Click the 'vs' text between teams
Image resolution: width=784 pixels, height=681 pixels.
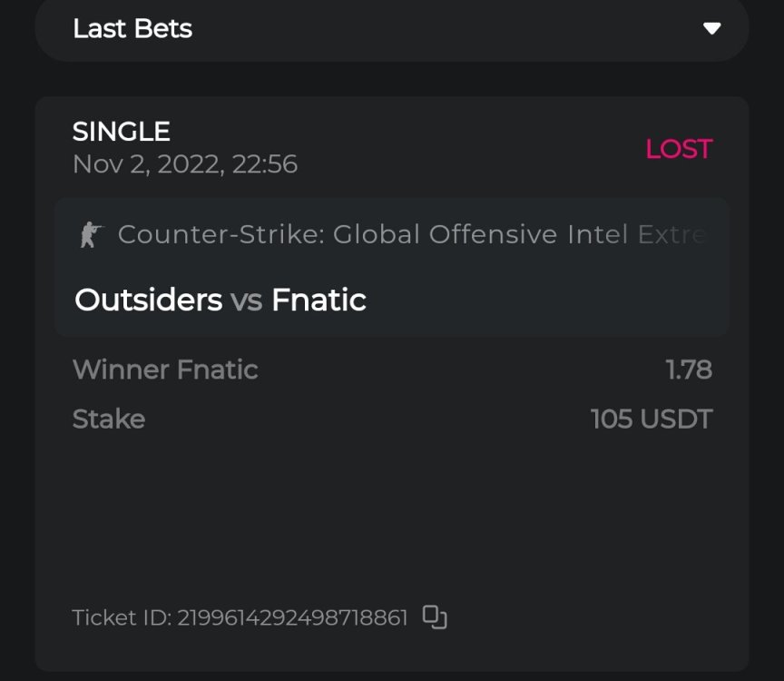pos(246,301)
